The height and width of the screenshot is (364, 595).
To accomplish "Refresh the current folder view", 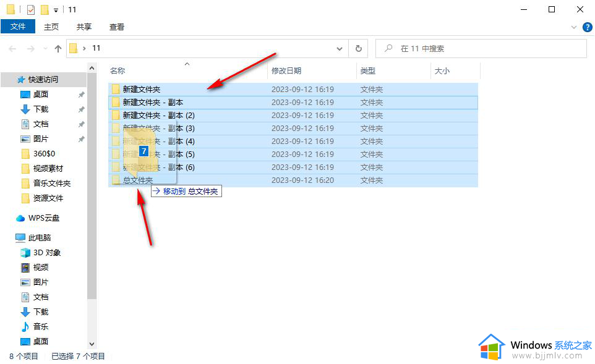I will coord(359,49).
